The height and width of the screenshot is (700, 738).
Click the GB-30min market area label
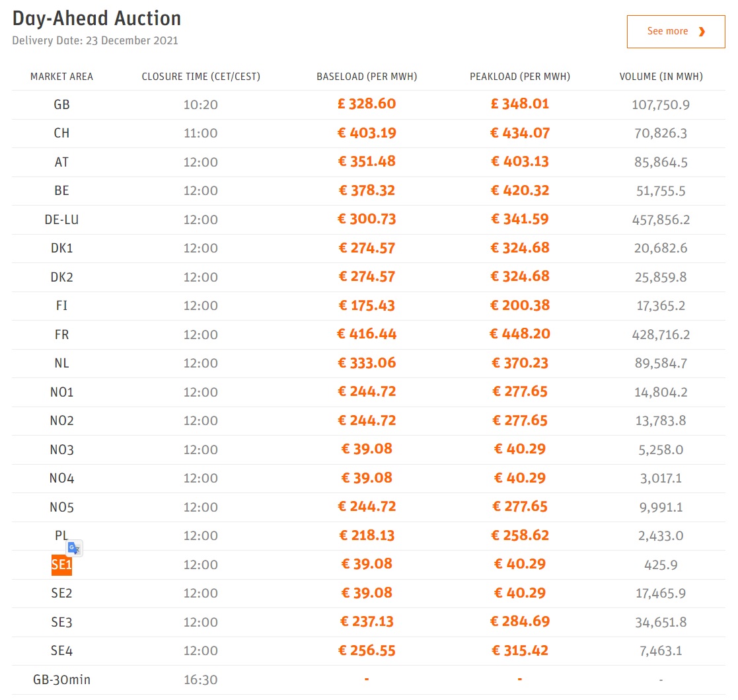click(61, 680)
